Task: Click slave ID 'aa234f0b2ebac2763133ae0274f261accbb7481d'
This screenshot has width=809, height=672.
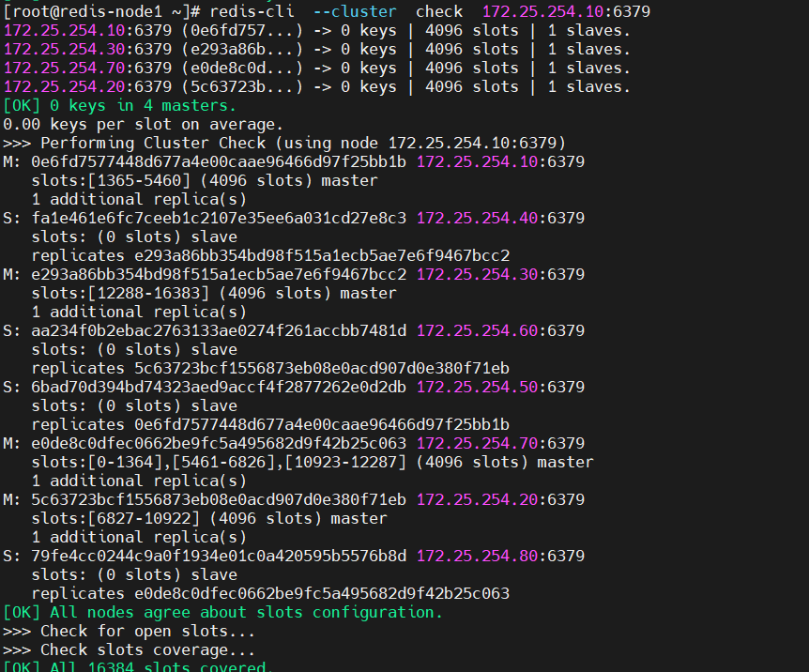Action: tap(219, 331)
